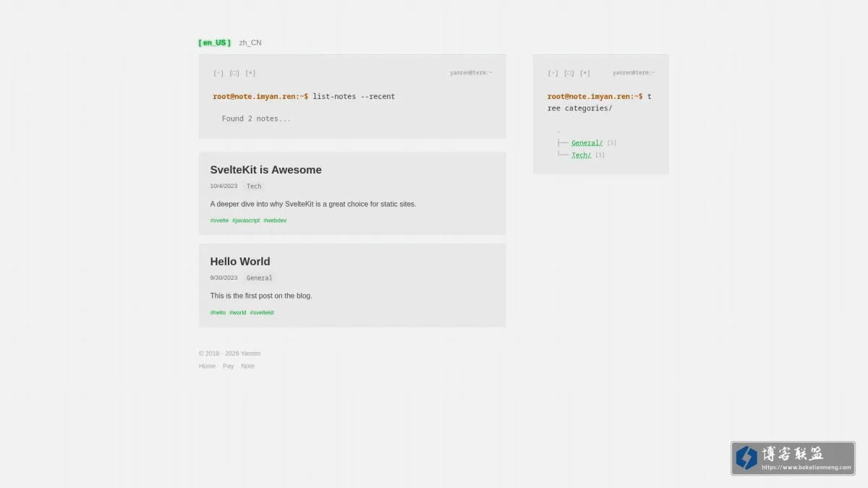This screenshot has width=868, height=488.
Task: Open the "SvelteKit is Awesome" post
Action: (266, 170)
